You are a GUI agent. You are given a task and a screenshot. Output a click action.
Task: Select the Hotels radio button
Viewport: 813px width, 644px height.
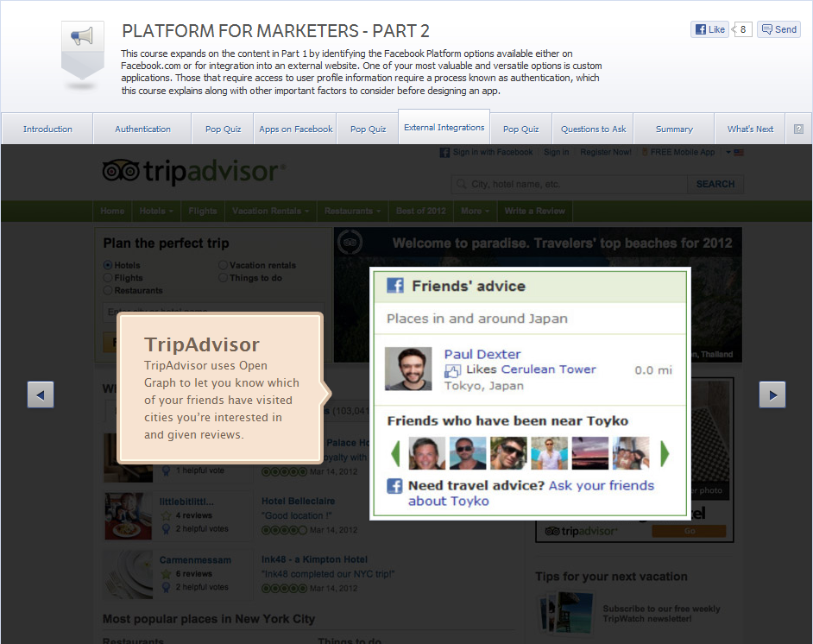[108, 265]
